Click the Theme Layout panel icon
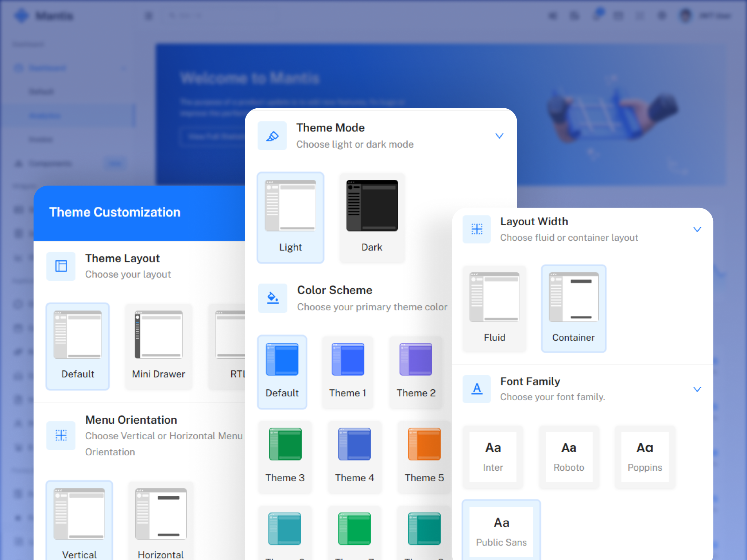 pos(61,266)
